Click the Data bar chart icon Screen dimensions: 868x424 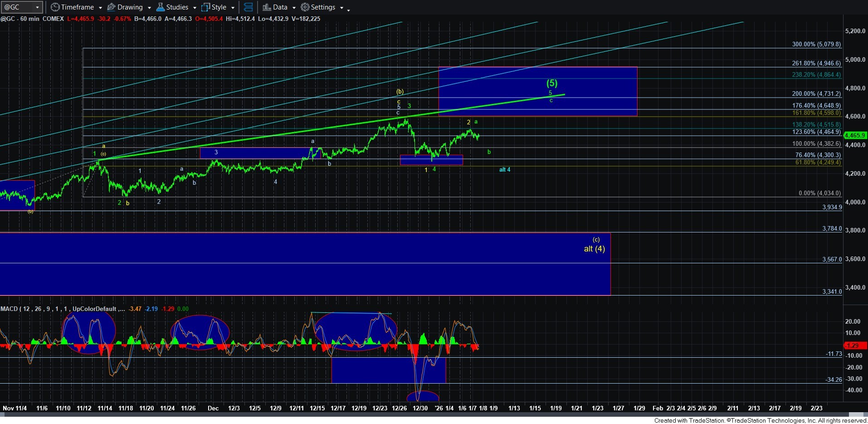[267, 7]
